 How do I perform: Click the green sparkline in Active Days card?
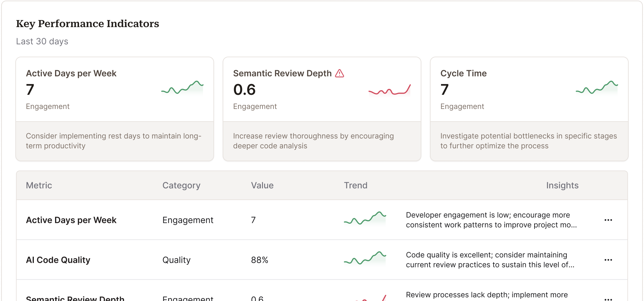coord(182,88)
